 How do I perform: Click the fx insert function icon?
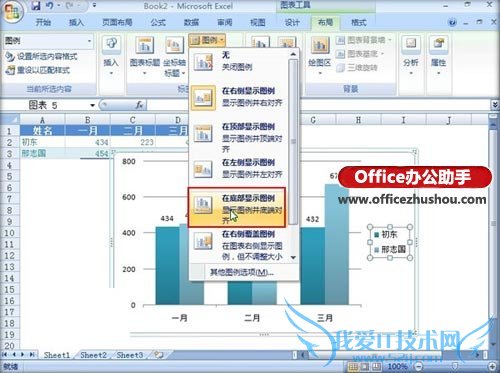click(139, 105)
